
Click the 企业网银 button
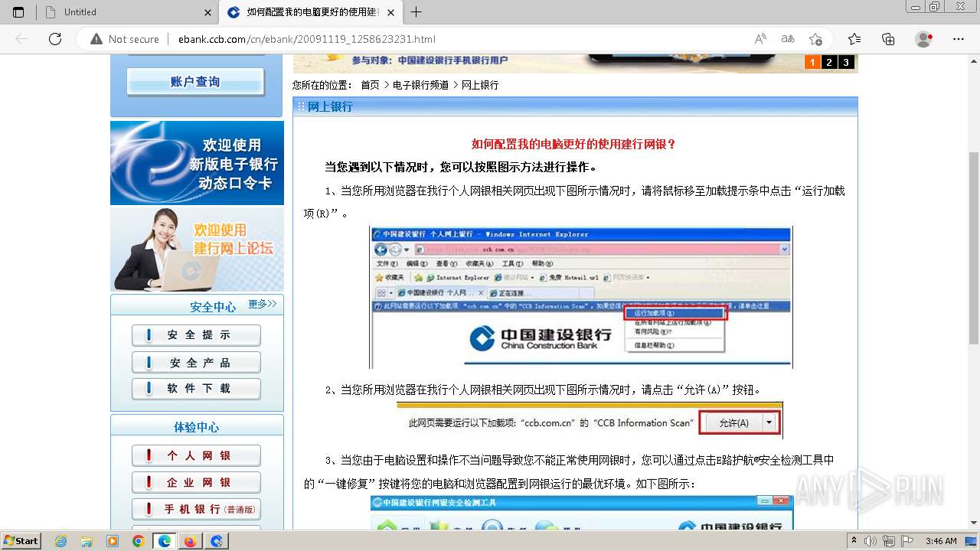point(196,483)
